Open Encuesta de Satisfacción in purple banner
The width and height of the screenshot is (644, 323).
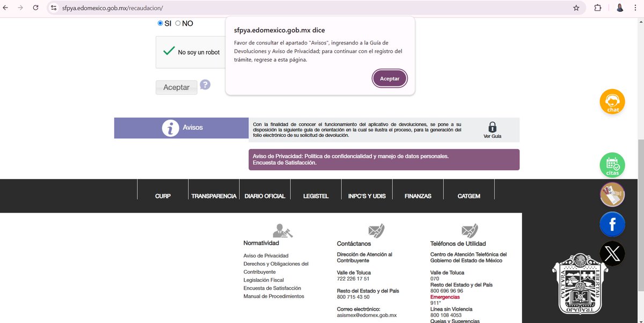pyautogui.click(x=284, y=162)
